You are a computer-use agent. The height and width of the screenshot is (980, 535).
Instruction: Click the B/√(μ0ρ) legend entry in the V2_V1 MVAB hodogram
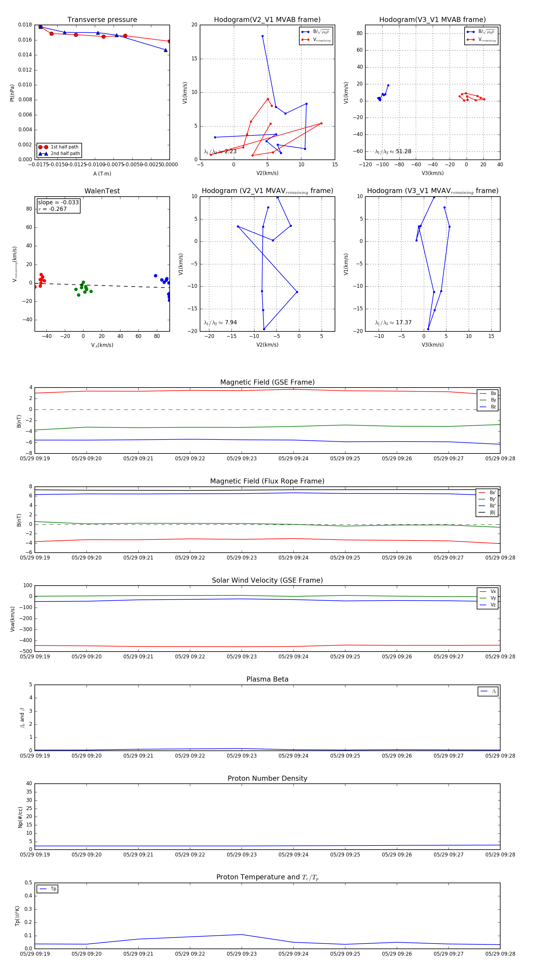click(316, 31)
